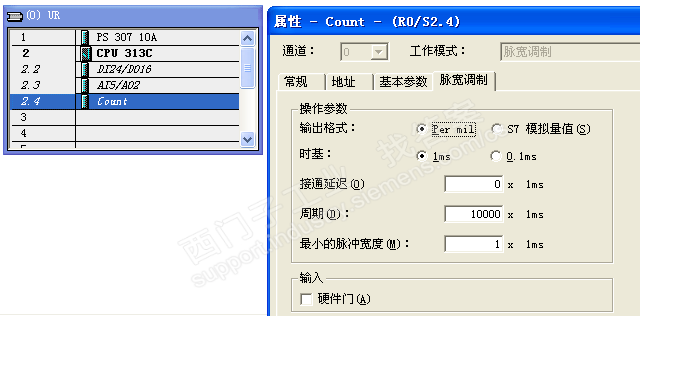
Task: Choose the 0.1ms time base option
Action: point(496,156)
